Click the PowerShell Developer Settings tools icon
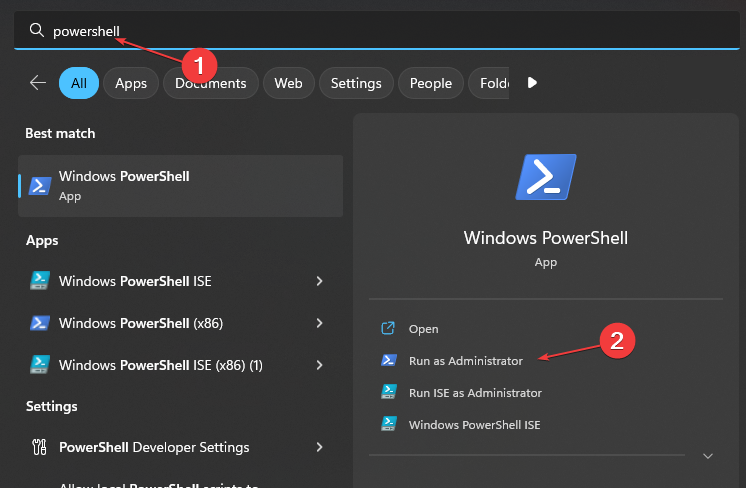Screen dimensions: 746x488 39,447
